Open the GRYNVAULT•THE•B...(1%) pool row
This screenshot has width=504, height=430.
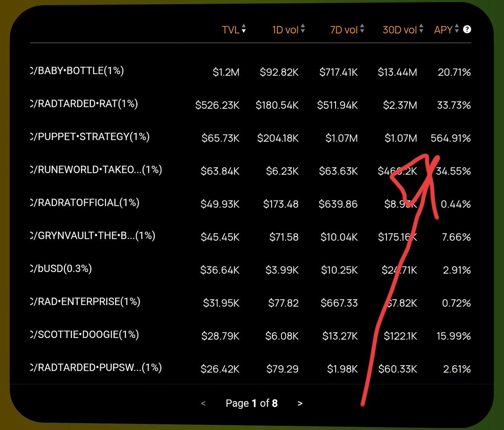click(x=250, y=237)
